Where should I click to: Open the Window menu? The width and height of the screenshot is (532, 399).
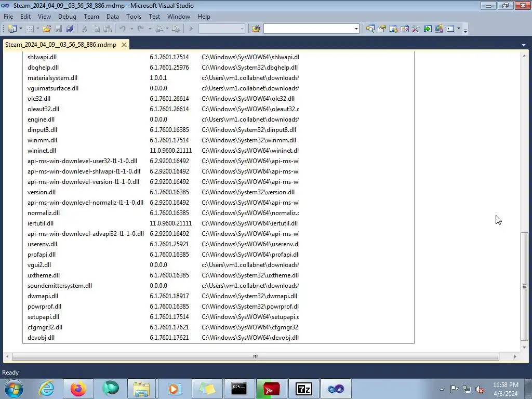point(179,16)
